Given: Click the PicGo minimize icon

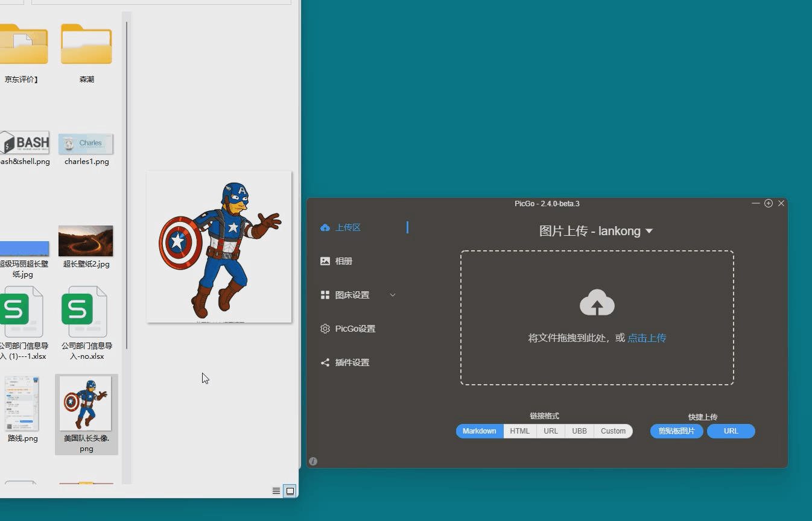Looking at the screenshot, I should pyautogui.click(x=756, y=203).
